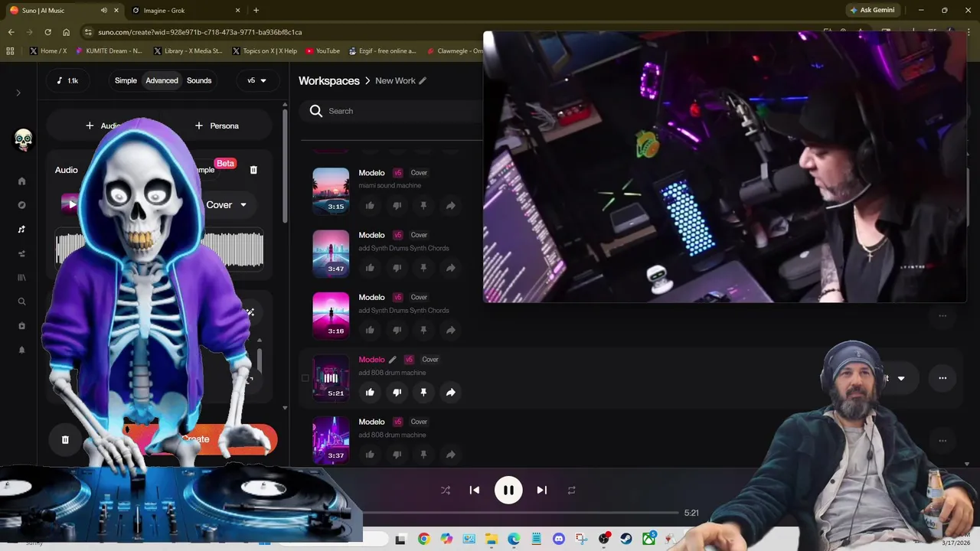Open notifications bell in left sidebar
The width and height of the screenshot is (980, 551).
pos(21,350)
